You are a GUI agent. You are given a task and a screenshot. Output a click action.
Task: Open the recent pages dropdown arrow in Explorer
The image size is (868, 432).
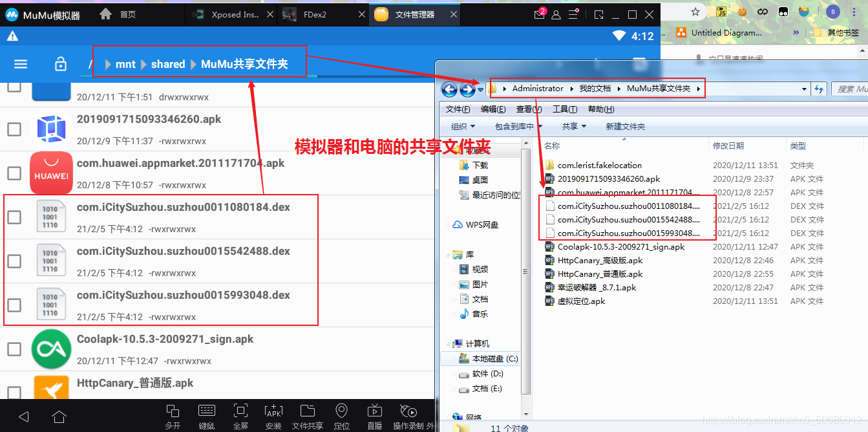coord(480,89)
